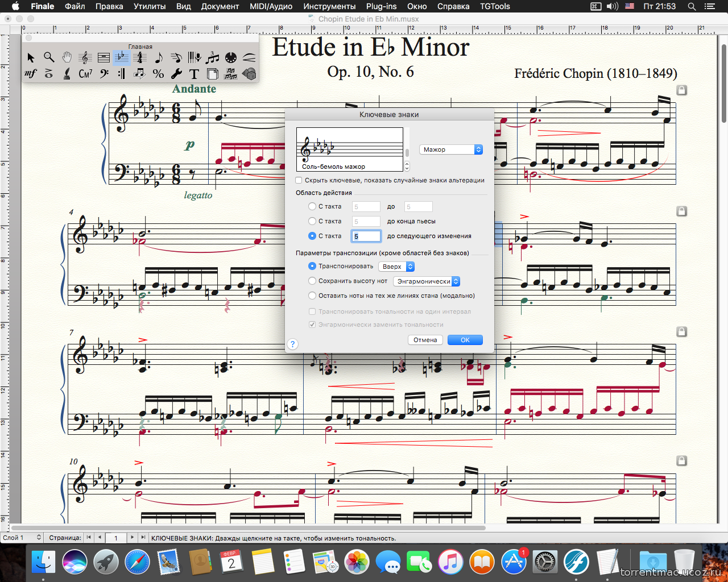Check hide key signature, show accidentals option
Viewport: 728px width, 582px height.
click(299, 180)
